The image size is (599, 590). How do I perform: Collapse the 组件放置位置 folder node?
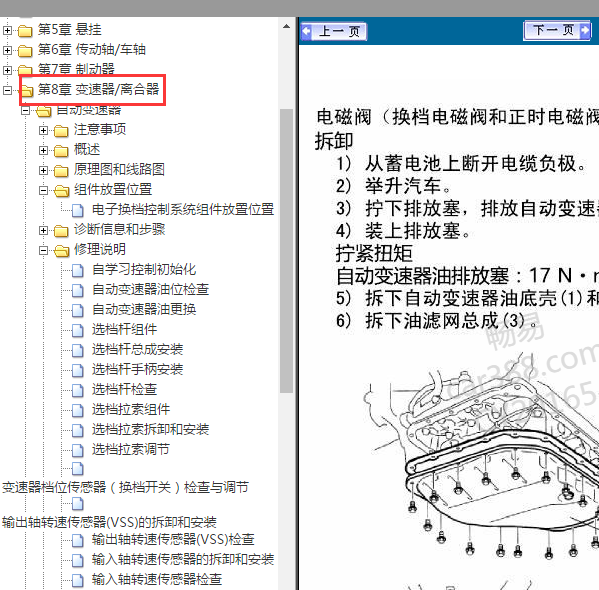click(44, 190)
